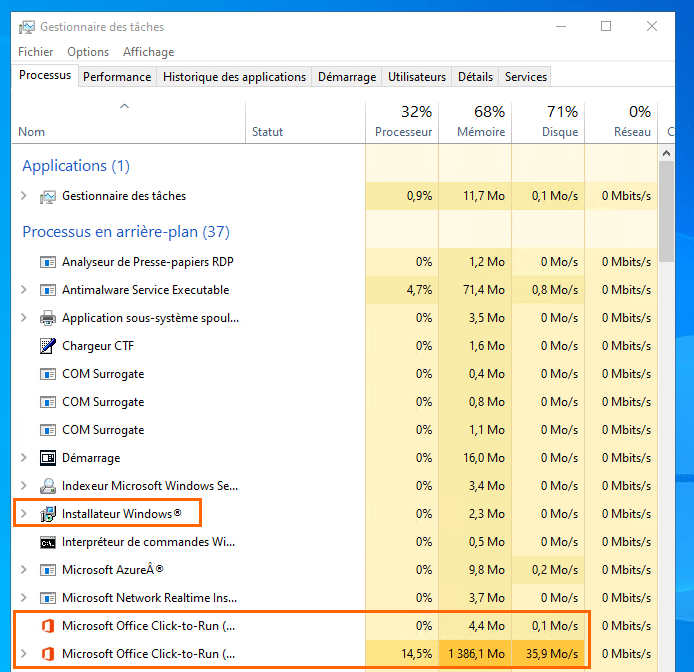Expand the Gestionnaire des tâches application row

pyautogui.click(x=24, y=196)
